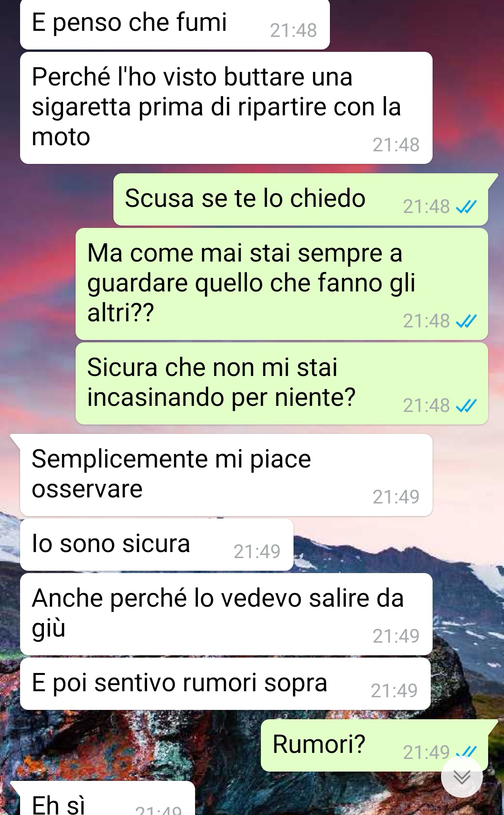Screen dimensions: 504x815
Task: Tap the 'Scusa se te lo chiedo' bubble
Action: point(301,199)
